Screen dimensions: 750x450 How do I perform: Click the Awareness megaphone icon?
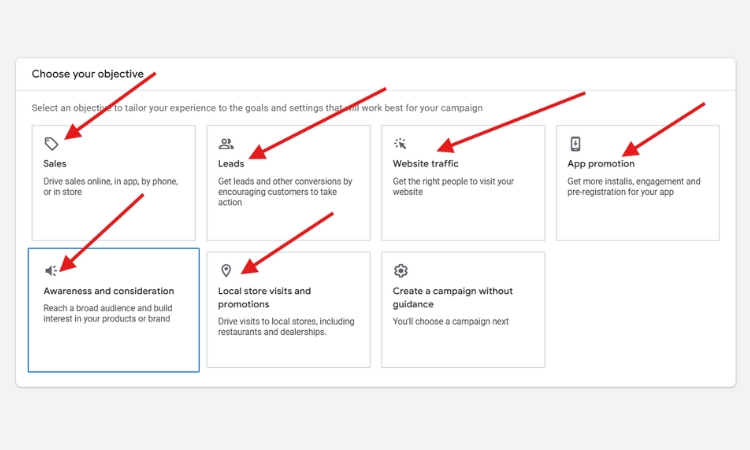pos(52,271)
